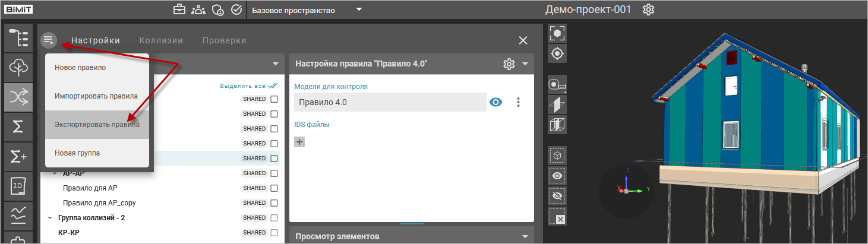The height and width of the screenshot is (244, 868).
Task: Check the box for Правило для АР
Action: click(274, 188)
